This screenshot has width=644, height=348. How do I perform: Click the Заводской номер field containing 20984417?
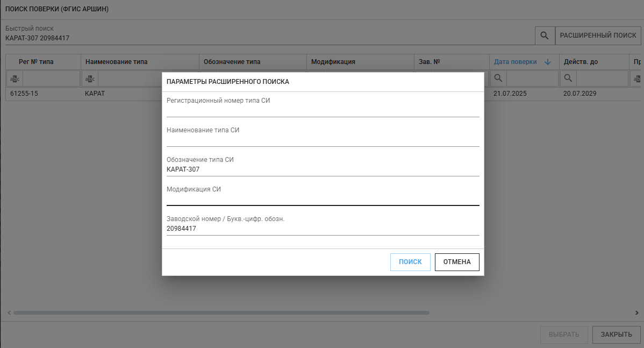[x=323, y=229]
